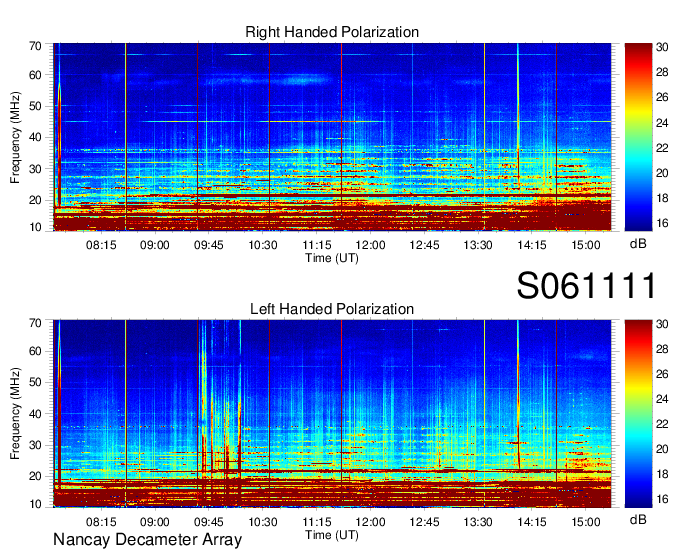Click the "09:00" tick of the Right Handed plot
The width and height of the screenshot is (680, 552).
tap(154, 245)
